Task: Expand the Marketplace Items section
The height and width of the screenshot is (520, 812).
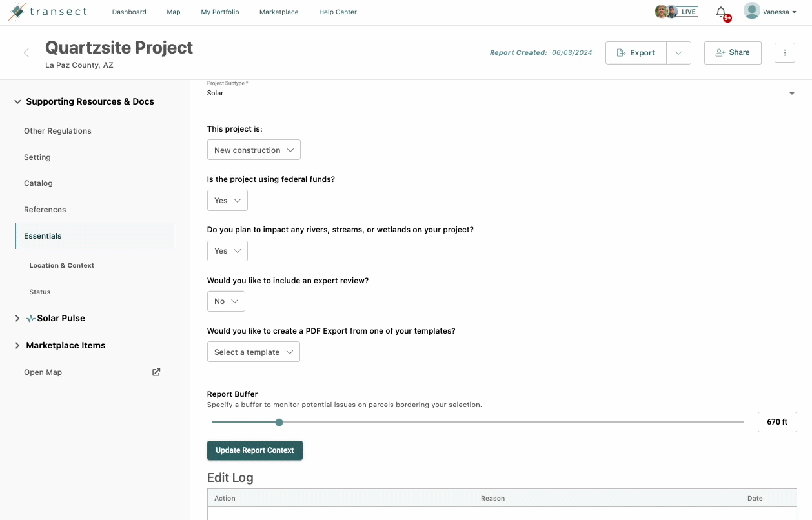Action: click(x=17, y=345)
